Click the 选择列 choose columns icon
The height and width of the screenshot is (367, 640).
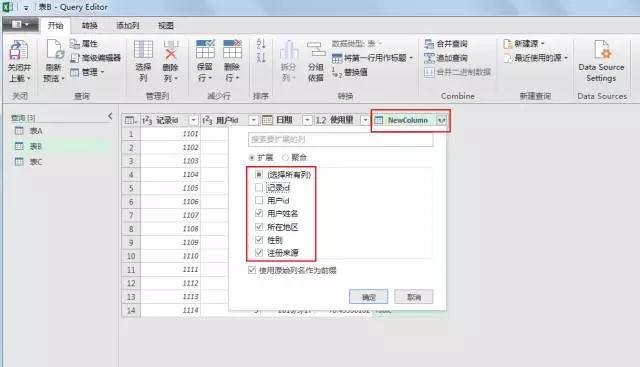pyautogui.click(x=143, y=50)
